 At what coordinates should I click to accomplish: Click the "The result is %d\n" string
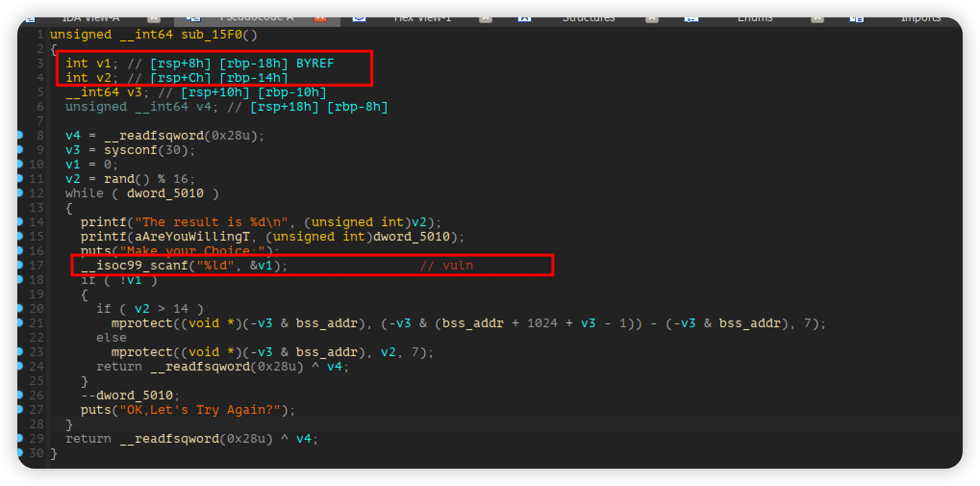[x=212, y=222]
